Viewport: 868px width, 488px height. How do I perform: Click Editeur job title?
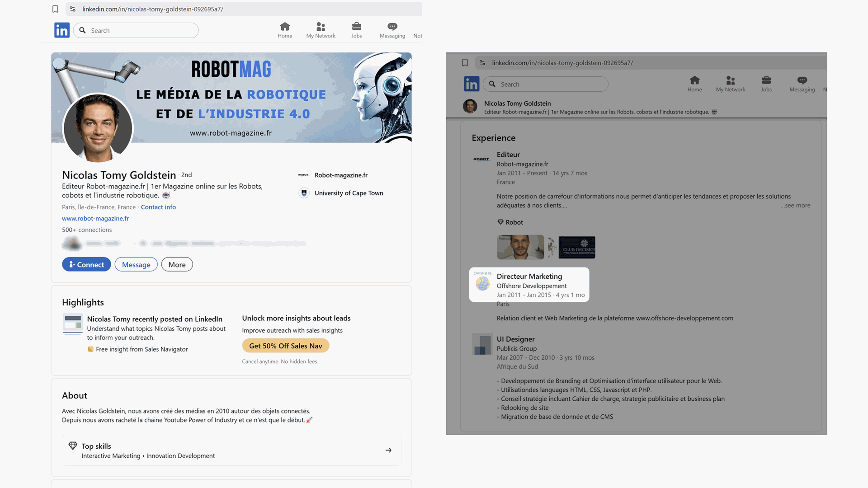click(x=508, y=155)
